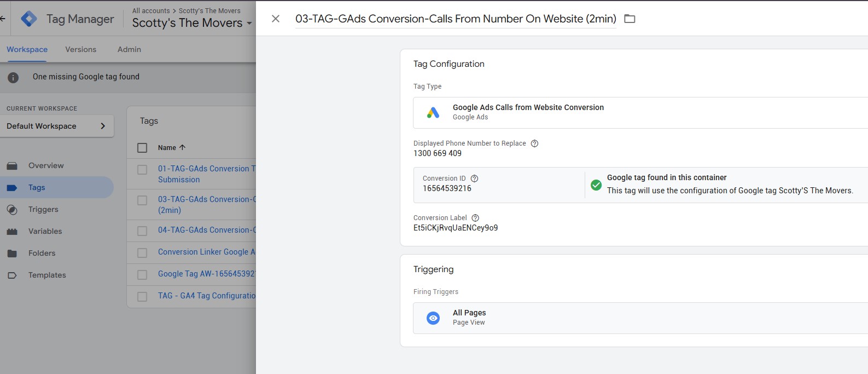Check the Google Tag AW row checkbox

point(142,275)
